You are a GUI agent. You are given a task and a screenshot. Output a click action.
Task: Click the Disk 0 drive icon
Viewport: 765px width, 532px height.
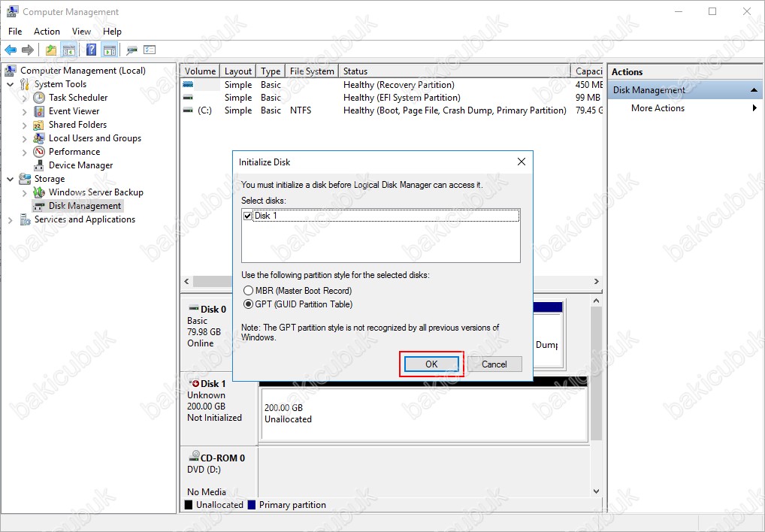click(194, 309)
